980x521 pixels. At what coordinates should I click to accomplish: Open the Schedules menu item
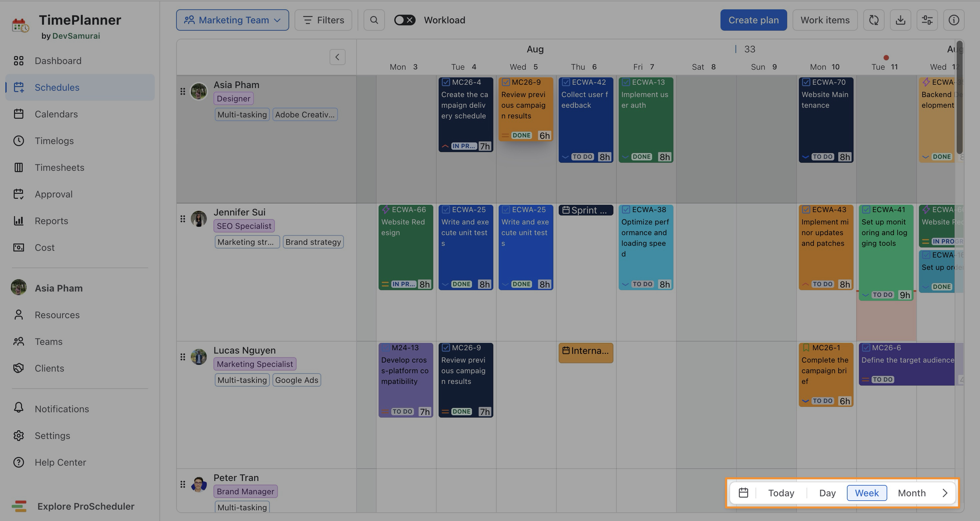click(x=80, y=87)
